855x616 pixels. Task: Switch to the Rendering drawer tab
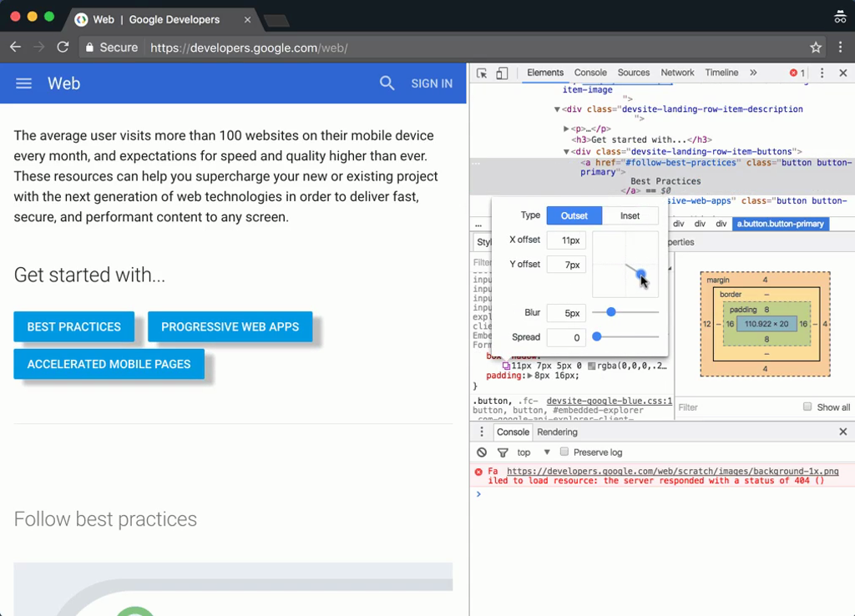tap(557, 432)
